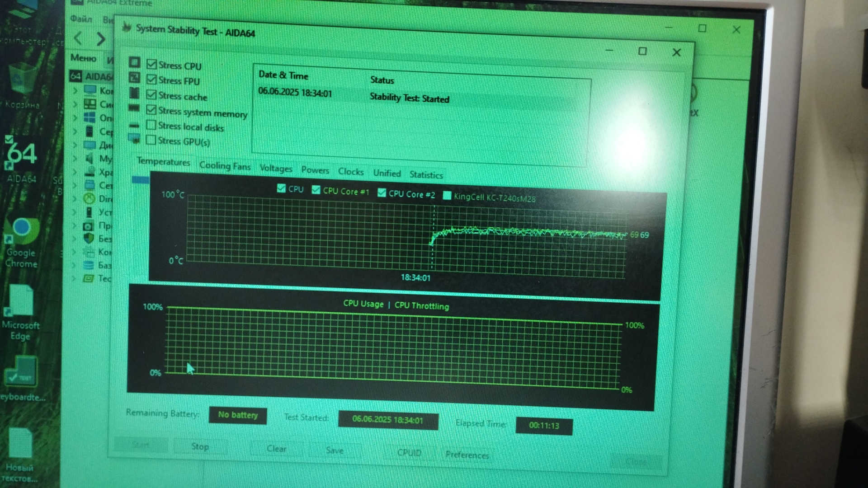Uncheck the Stress FPU checkbox
868x488 pixels.
[x=151, y=80]
